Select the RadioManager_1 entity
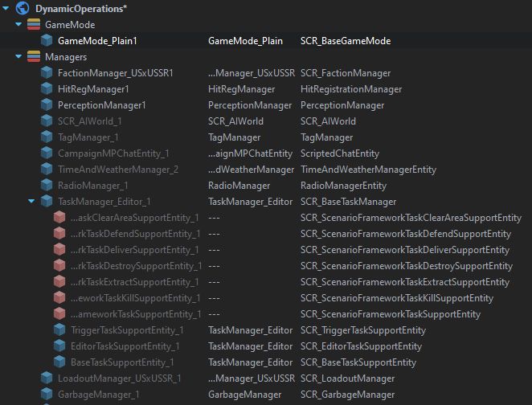 click(x=93, y=186)
